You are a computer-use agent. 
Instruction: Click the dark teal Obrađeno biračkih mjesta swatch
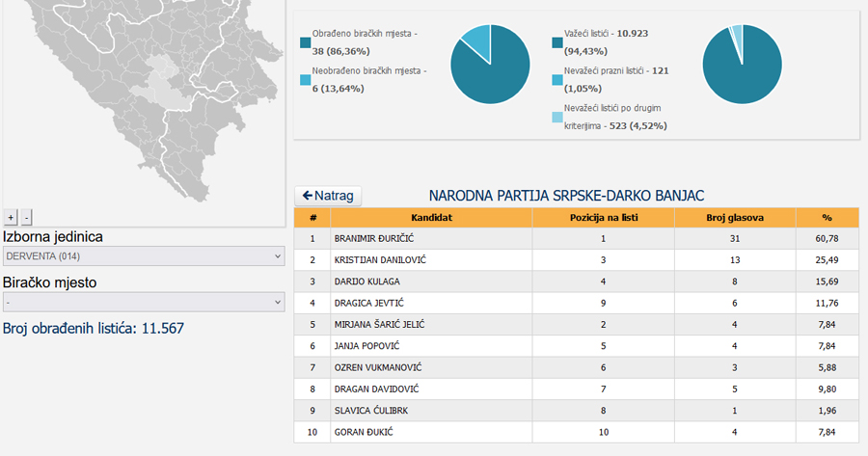[x=305, y=42]
